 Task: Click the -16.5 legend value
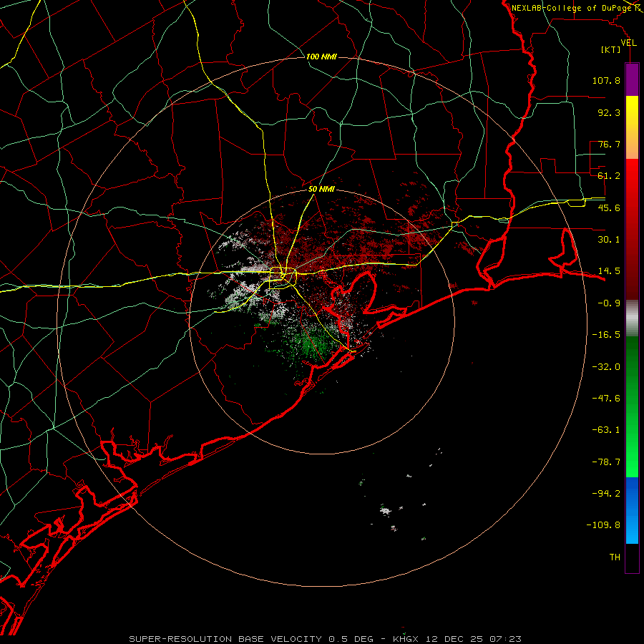point(606,335)
